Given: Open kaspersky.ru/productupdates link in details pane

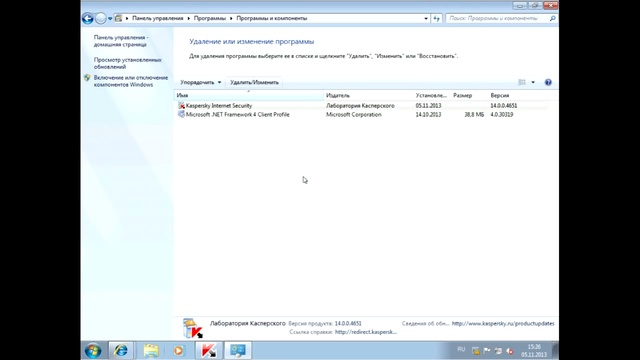Looking at the screenshot, I should coord(503,324).
